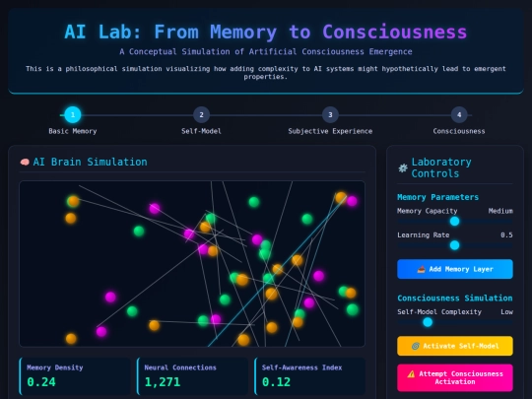Click the brain icon beside AI Brain Simulation
532x399 pixels.
coord(25,162)
